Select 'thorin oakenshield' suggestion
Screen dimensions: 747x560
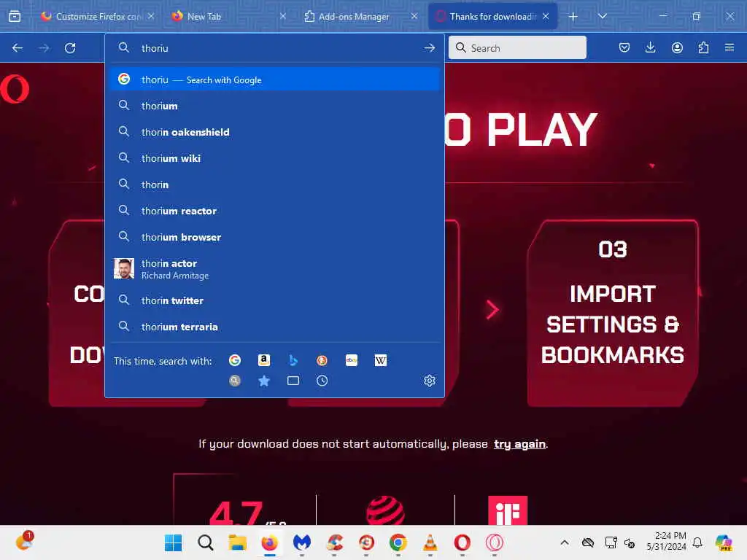pyautogui.click(x=274, y=132)
